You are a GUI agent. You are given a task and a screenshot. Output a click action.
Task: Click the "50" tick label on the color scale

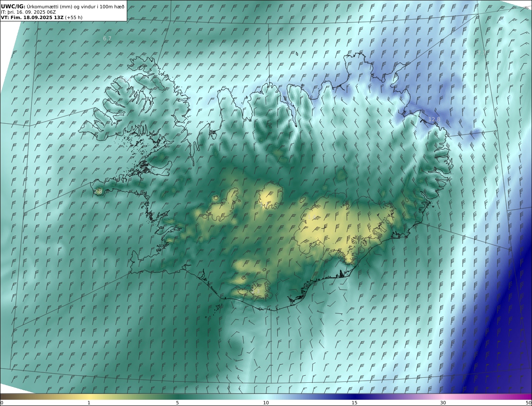point(528,403)
